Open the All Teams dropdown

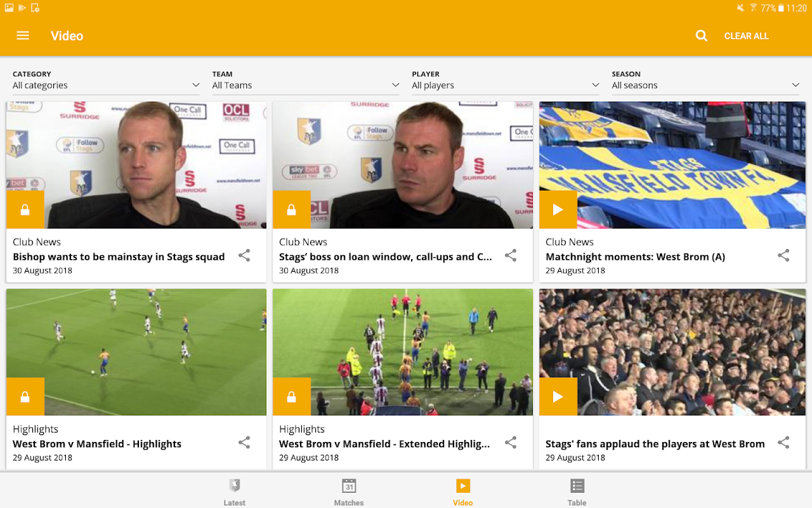306,81
